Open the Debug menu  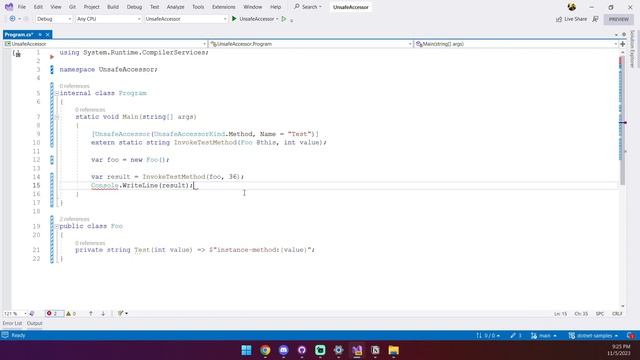[134, 7]
